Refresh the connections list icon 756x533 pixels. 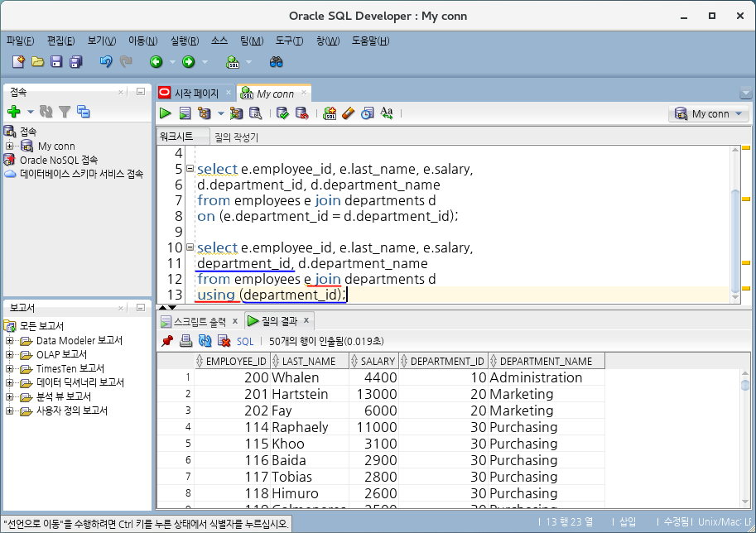tap(46, 112)
